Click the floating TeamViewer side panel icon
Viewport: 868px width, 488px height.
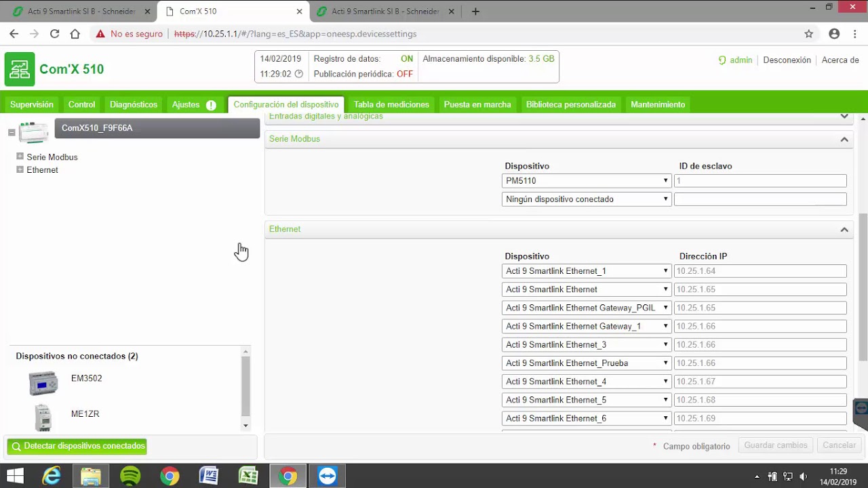[861, 408]
